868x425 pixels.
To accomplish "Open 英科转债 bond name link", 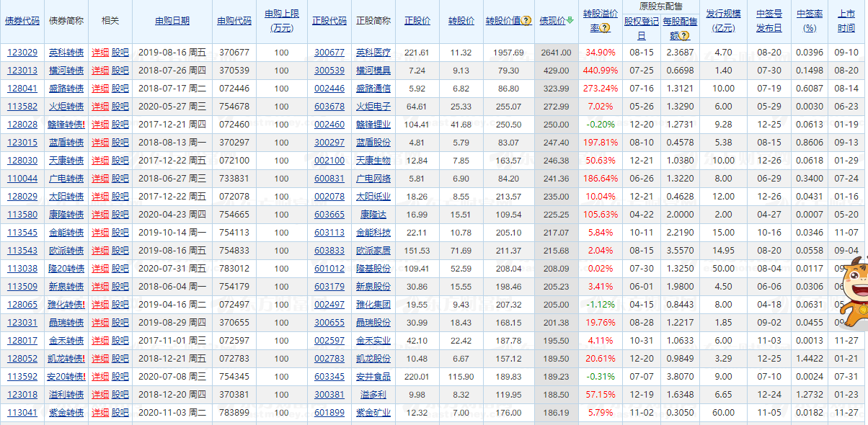I will coord(66,53).
